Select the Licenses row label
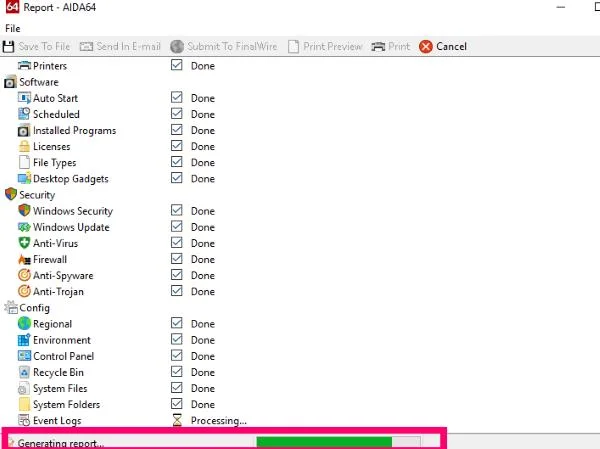600x449 pixels. 52,146
